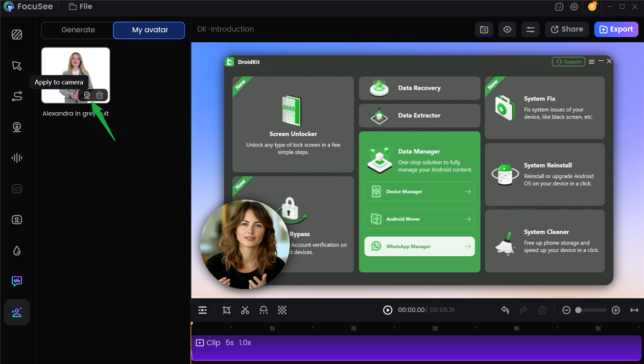This screenshot has height=364, width=644.
Task: Toggle the preview eye icon
Action: pyautogui.click(x=507, y=29)
